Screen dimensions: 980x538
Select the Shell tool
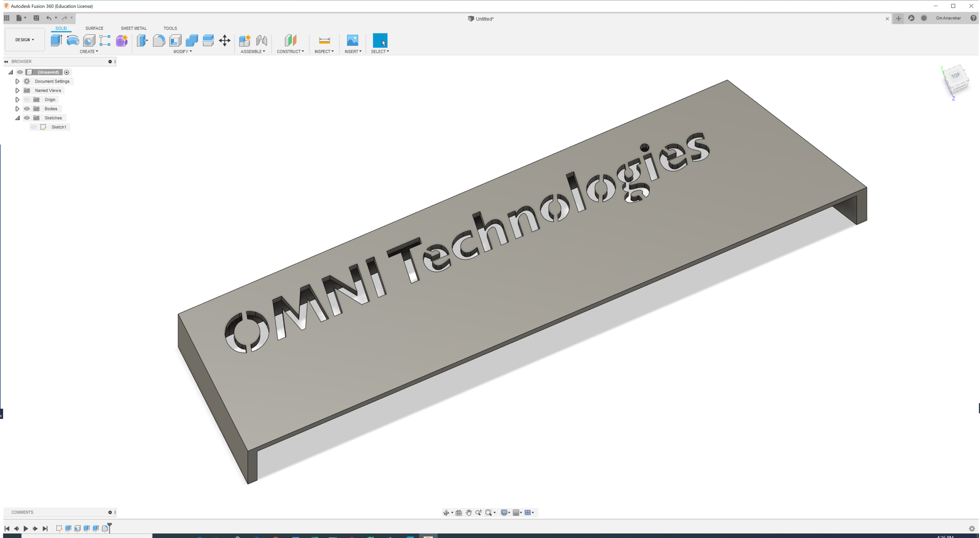pyautogui.click(x=175, y=40)
